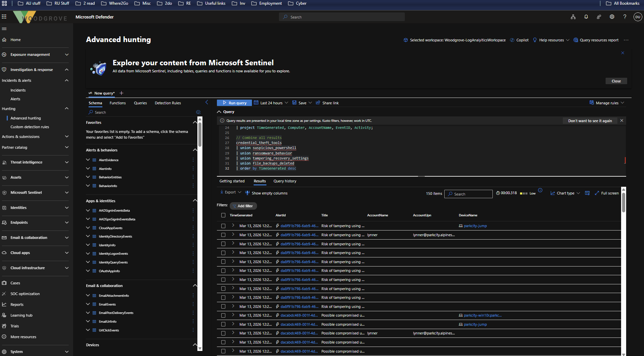The height and width of the screenshot is (356, 644).
Task: Switch to the Query history tab
Action: [x=285, y=181]
